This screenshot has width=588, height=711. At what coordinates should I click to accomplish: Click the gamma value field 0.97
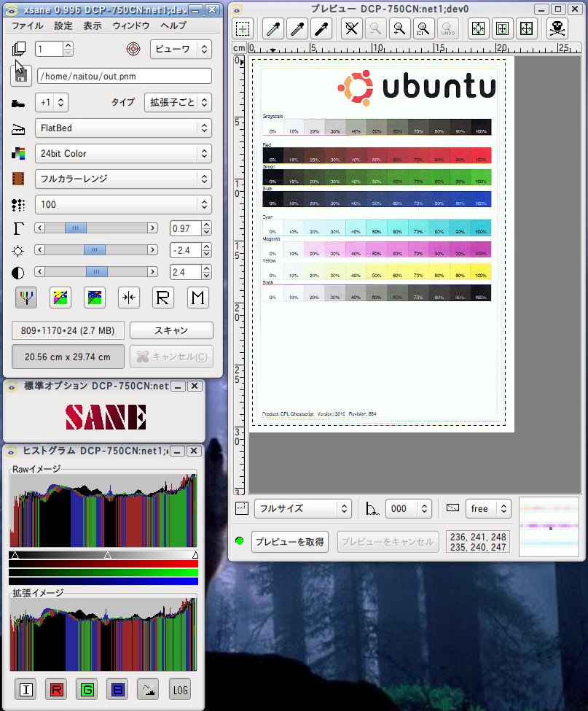(185, 228)
